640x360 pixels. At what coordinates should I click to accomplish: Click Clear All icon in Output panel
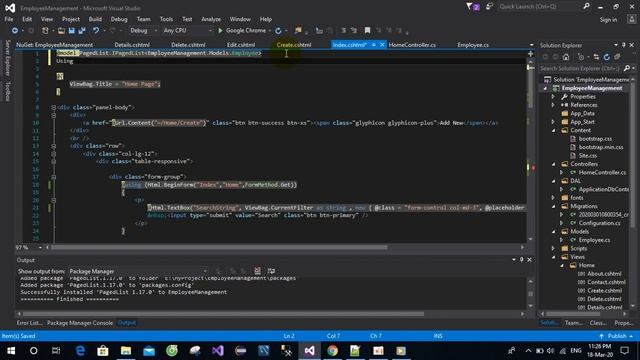[257, 271]
